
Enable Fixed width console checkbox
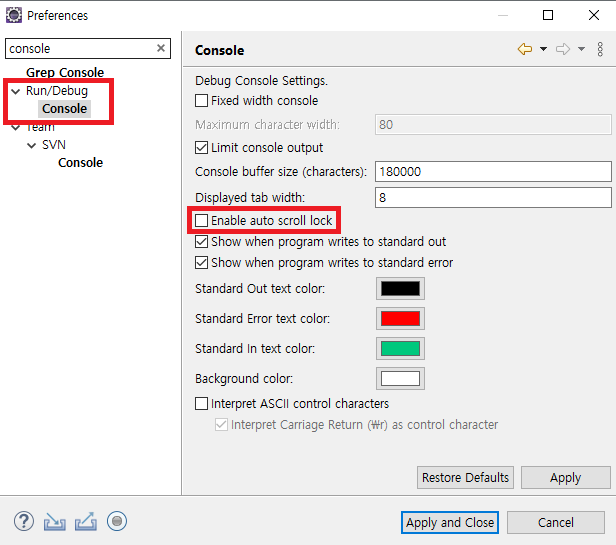click(202, 101)
